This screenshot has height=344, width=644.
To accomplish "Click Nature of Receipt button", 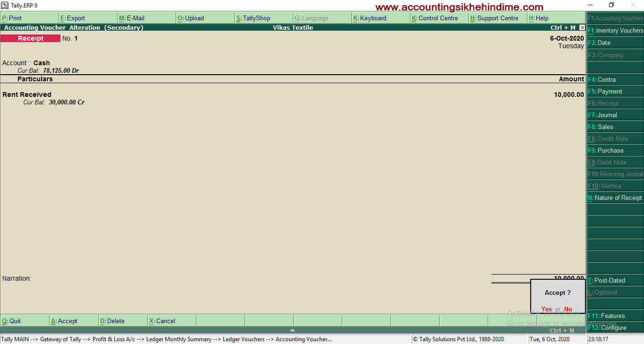I will point(615,198).
